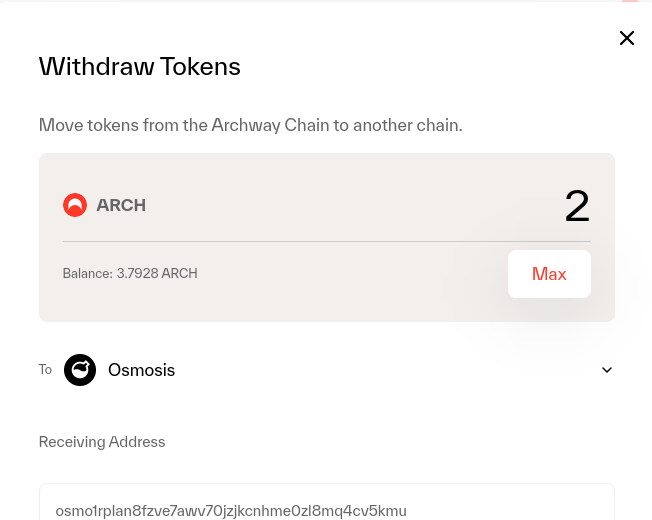Click the red ARCH token logo
Screen dimensions: 652x520
75,205
